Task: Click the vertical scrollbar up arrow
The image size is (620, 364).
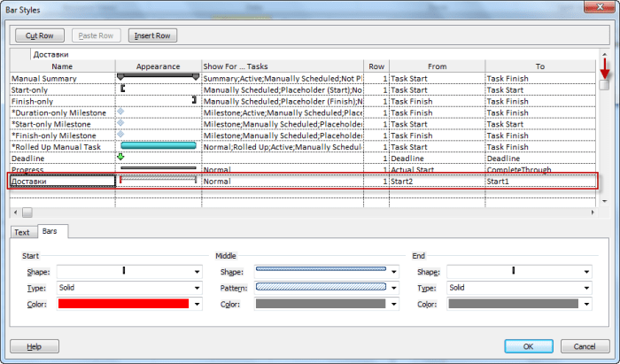Action: coord(603,66)
